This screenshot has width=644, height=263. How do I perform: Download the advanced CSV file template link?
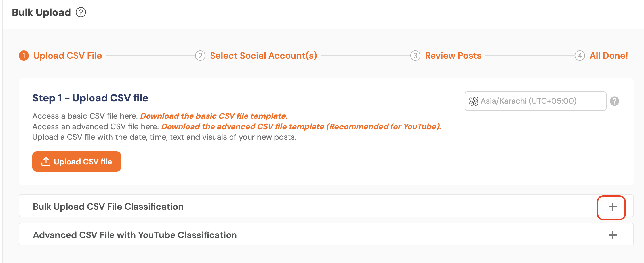click(301, 127)
